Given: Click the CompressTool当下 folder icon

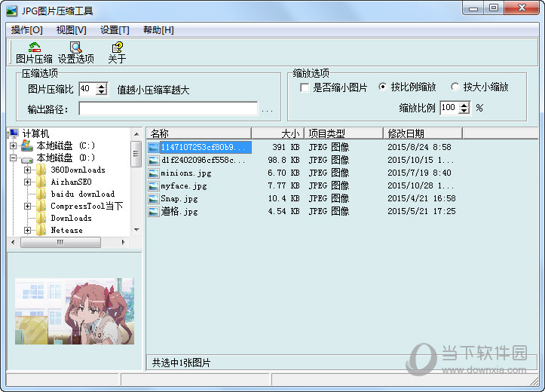Looking at the screenshot, I should (x=41, y=206).
